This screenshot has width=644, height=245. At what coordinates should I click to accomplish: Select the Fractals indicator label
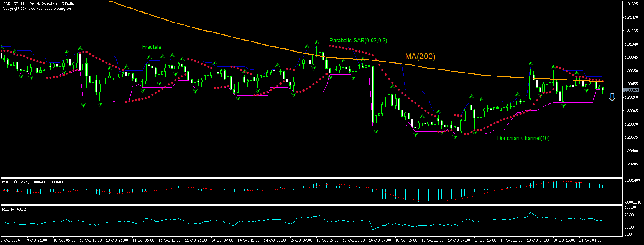point(152,47)
